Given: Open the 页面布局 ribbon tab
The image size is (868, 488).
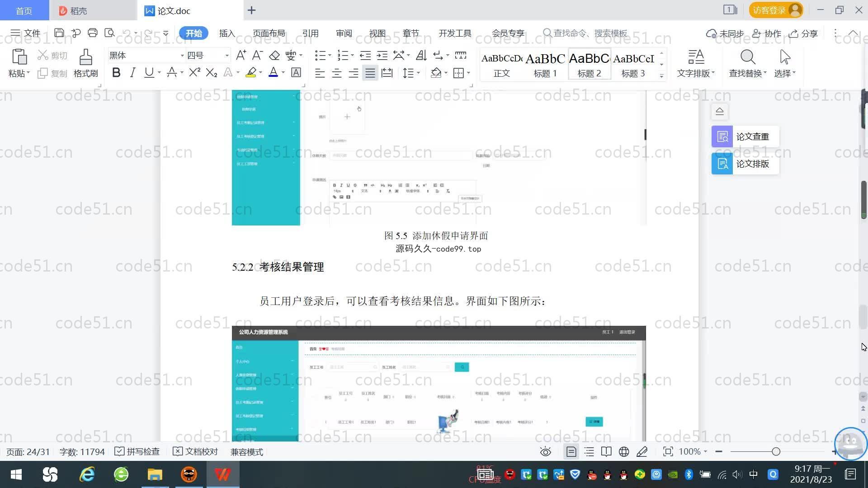Looking at the screenshot, I should pyautogui.click(x=269, y=33).
